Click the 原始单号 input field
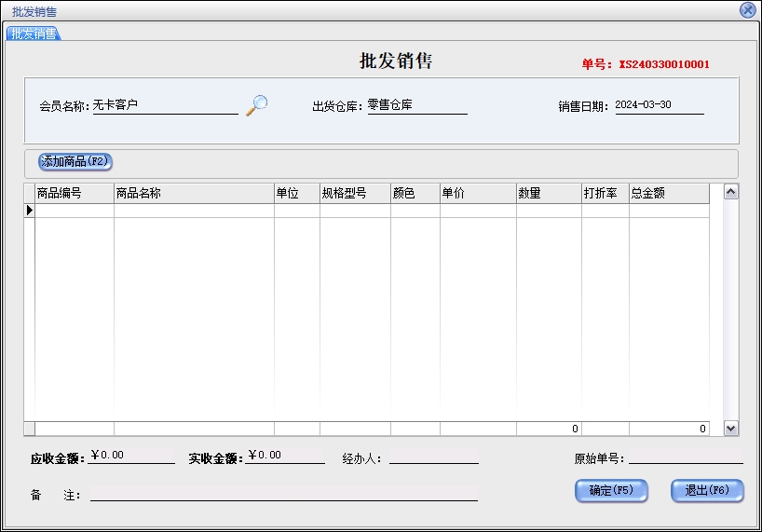This screenshot has height=532, width=762. point(686,457)
